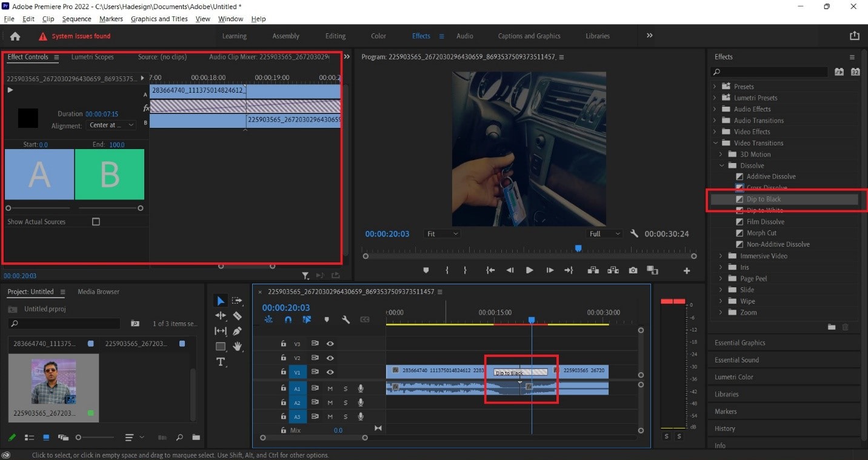Open Alignment dropdown Center at Cut

tap(112, 125)
